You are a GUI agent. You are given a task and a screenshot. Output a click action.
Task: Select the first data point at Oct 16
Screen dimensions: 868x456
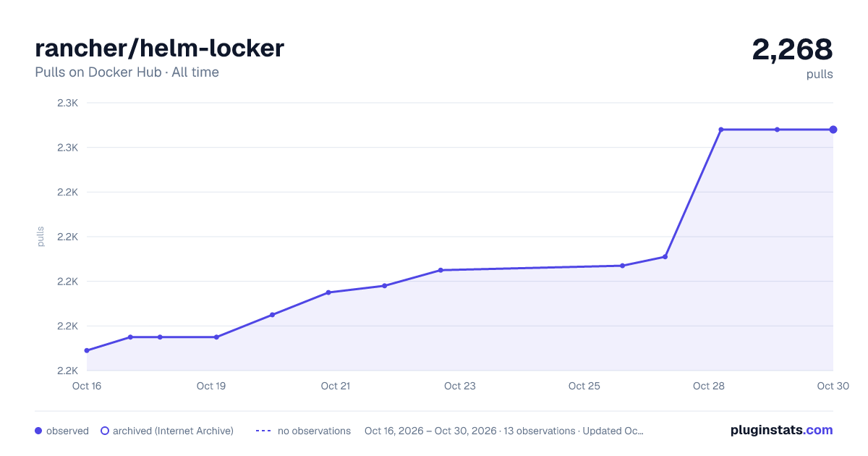[x=87, y=350]
